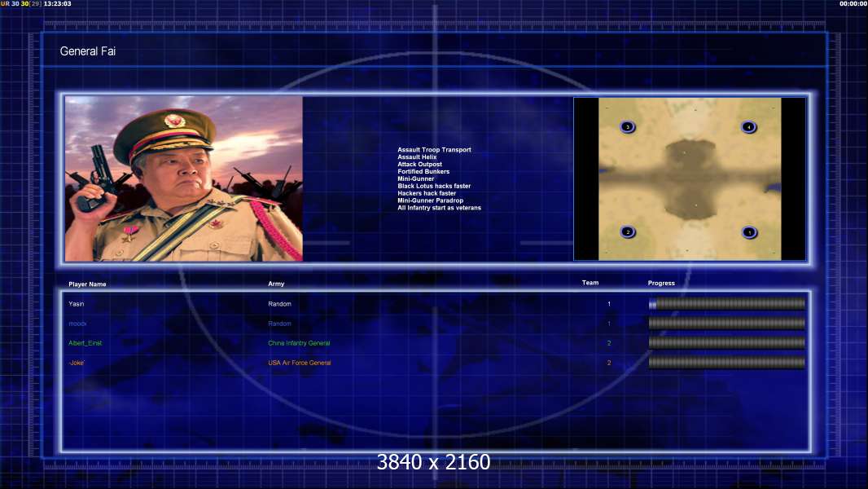Click the "Fortified Bunkers" line
Screen dimensions: 868x489
coord(423,171)
